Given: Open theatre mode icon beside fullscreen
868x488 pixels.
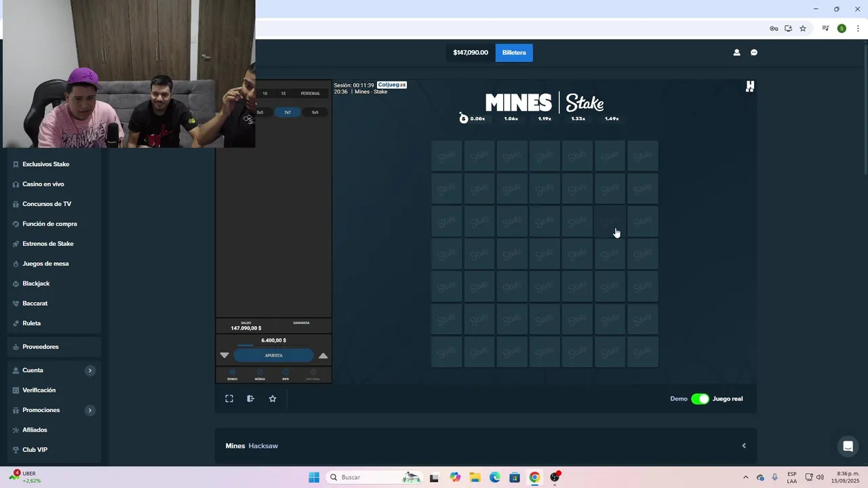Looking at the screenshot, I should click(250, 399).
